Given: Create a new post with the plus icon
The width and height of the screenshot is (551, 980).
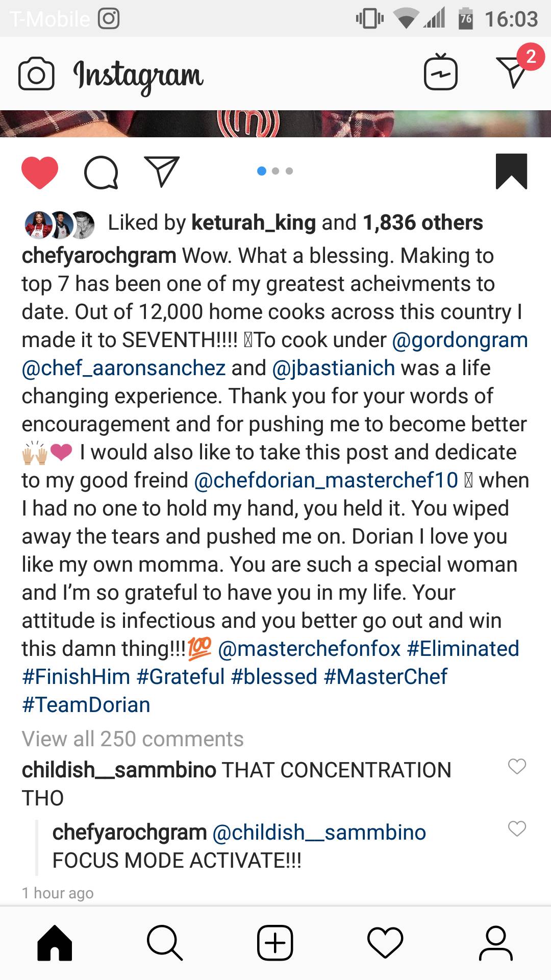Looking at the screenshot, I should (x=275, y=943).
